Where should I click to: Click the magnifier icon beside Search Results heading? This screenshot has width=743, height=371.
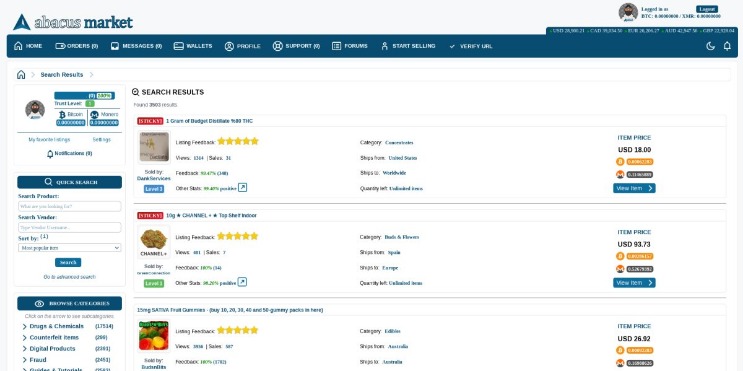coord(136,92)
